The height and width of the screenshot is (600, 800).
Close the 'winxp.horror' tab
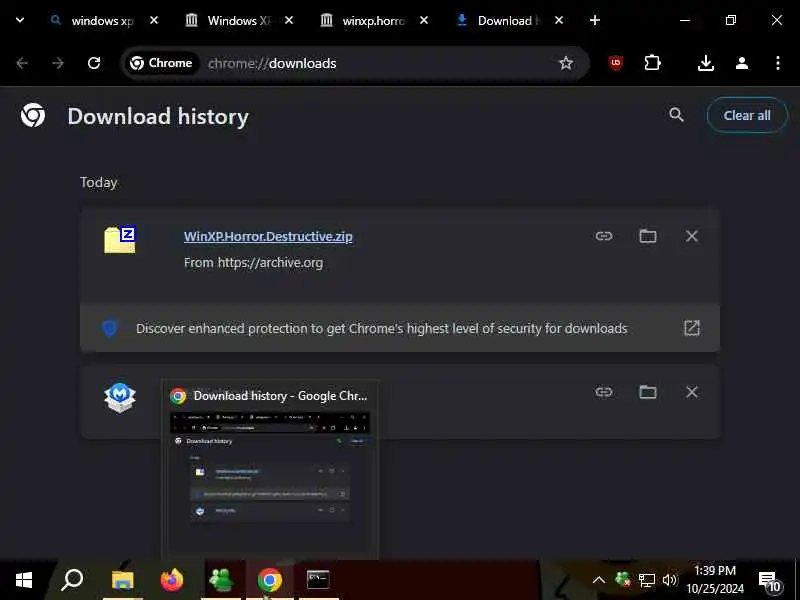[424, 20]
